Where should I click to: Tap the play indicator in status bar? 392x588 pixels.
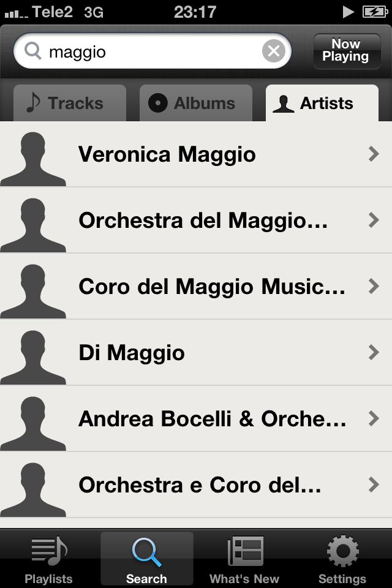coord(349,12)
